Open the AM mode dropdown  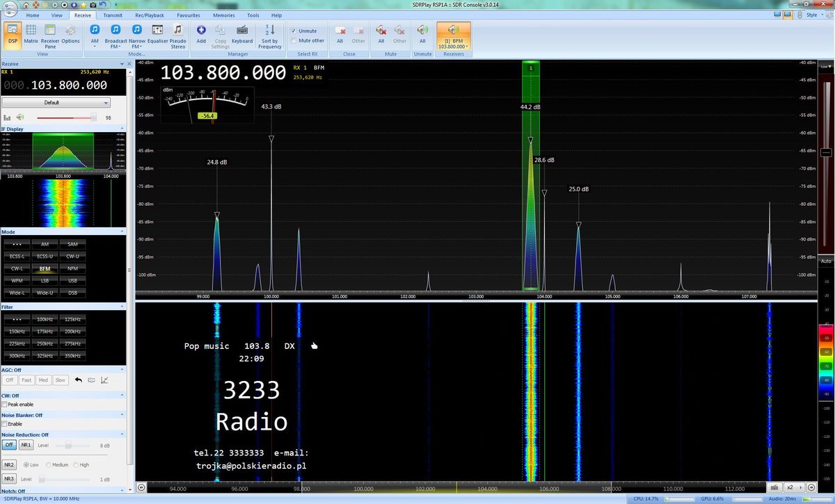point(95,47)
